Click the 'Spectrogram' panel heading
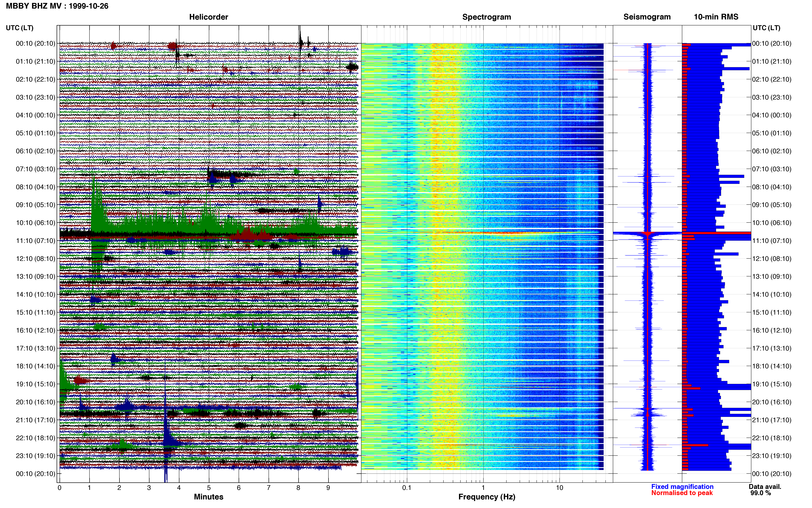 487,17
